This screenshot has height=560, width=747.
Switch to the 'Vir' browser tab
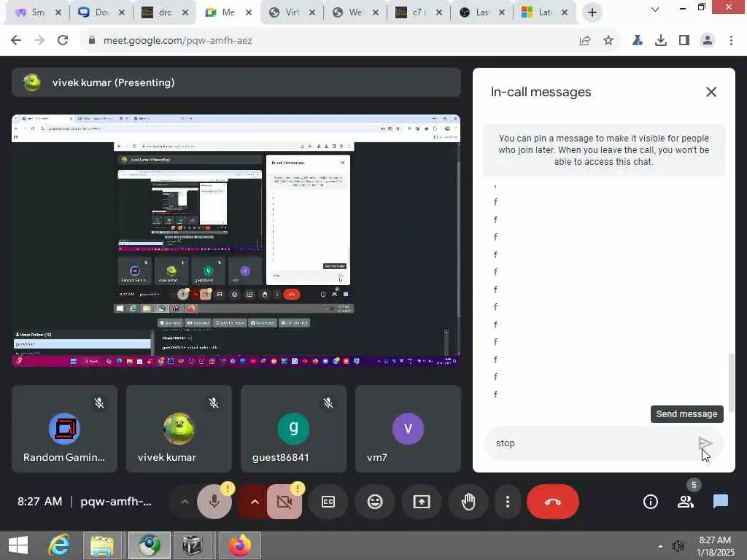(292, 12)
